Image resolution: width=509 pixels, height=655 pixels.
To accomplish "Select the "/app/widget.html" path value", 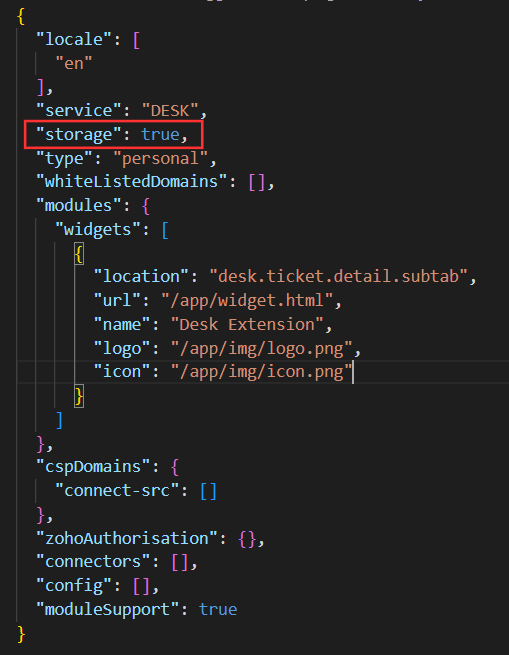I will [247, 300].
